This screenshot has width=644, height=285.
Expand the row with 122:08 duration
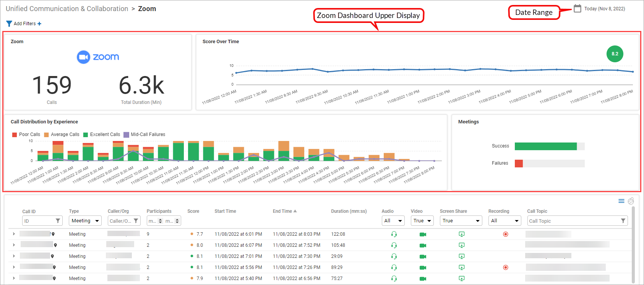pyautogui.click(x=14, y=234)
